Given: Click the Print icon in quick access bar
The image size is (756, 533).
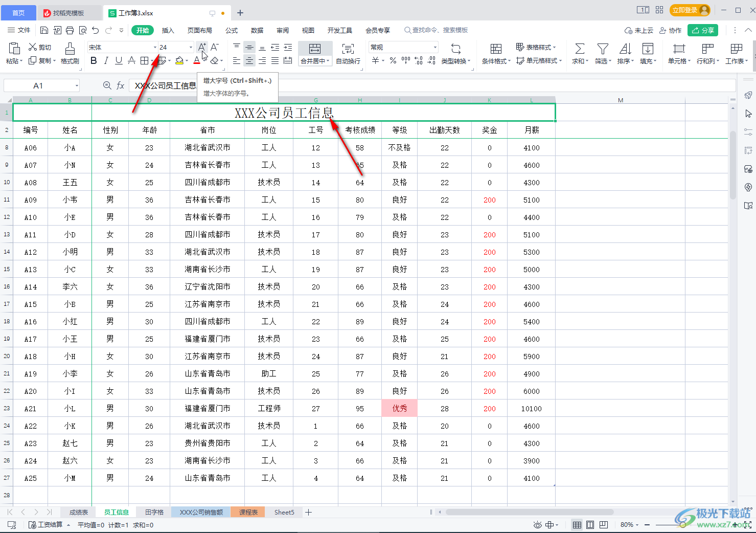Looking at the screenshot, I should tap(70, 30).
